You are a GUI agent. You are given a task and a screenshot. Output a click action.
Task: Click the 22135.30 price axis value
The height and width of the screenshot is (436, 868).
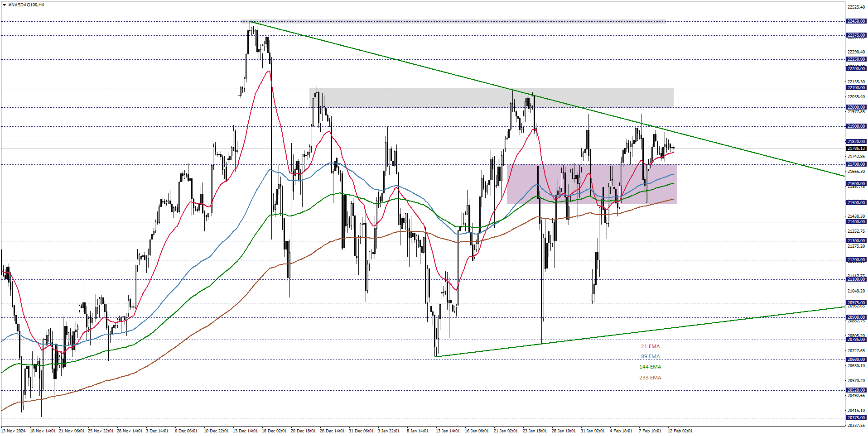[856, 82]
